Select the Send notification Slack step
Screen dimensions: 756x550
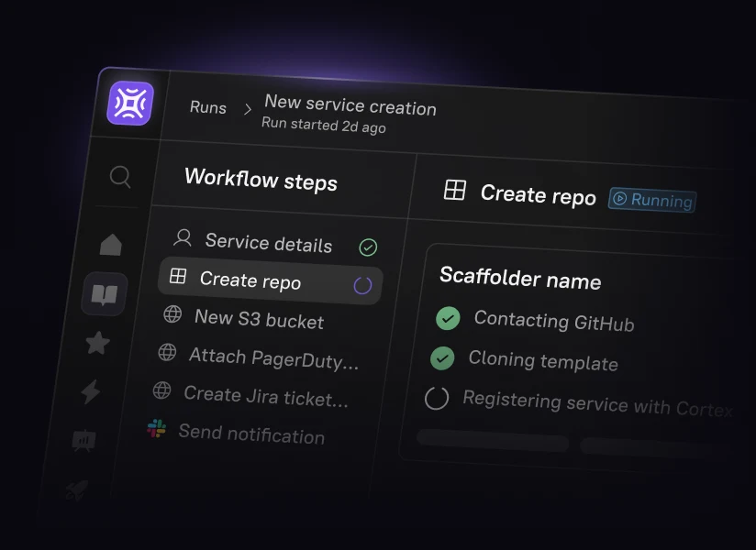click(x=250, y=434)
